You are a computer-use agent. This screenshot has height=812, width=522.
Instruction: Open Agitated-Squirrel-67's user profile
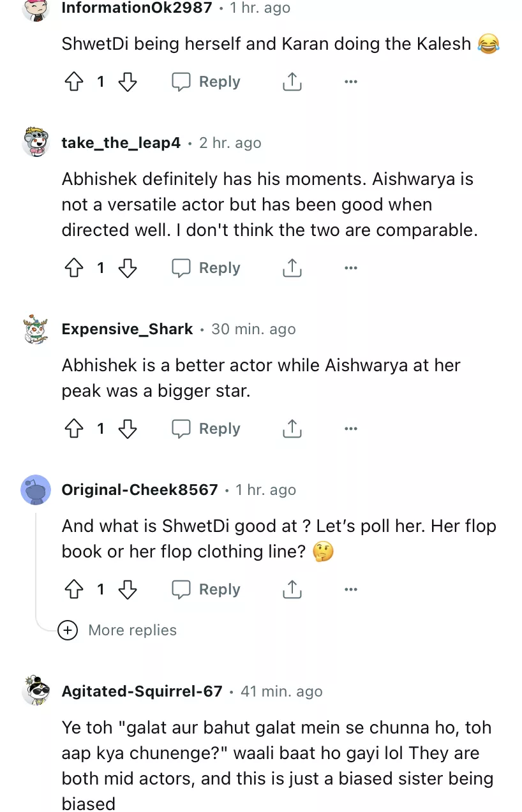click(x=142, y=691)
